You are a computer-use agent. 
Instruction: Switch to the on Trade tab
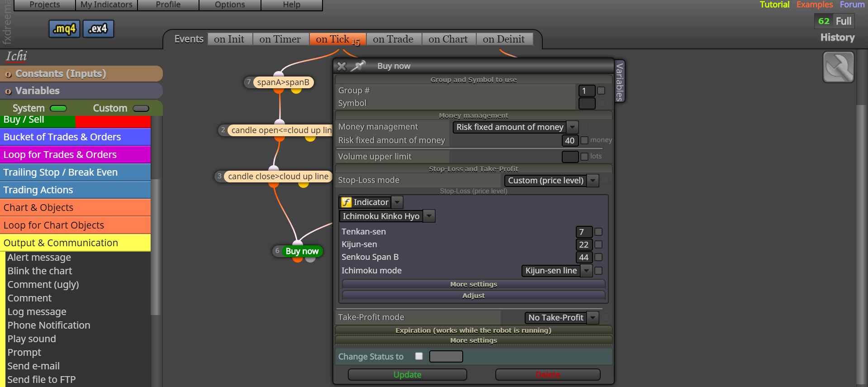393,39
